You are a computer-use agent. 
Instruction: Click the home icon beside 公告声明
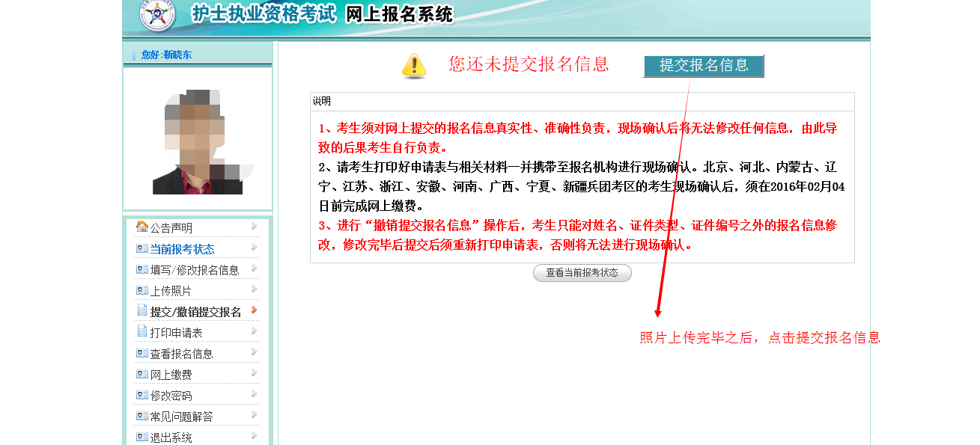pos(141,227)
